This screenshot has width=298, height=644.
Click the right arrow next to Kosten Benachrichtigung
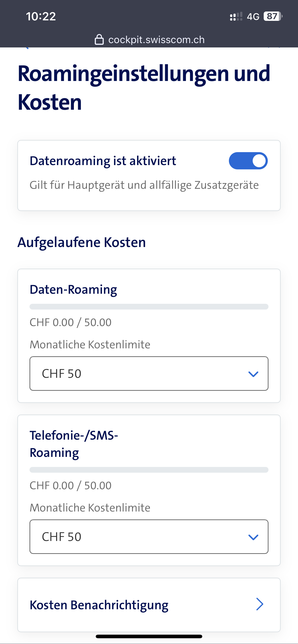click(260, 604)
